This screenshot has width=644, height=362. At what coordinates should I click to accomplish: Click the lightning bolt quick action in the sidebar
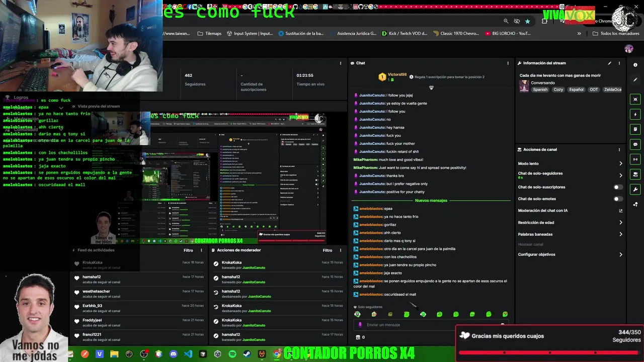click(x=635, y=114)
